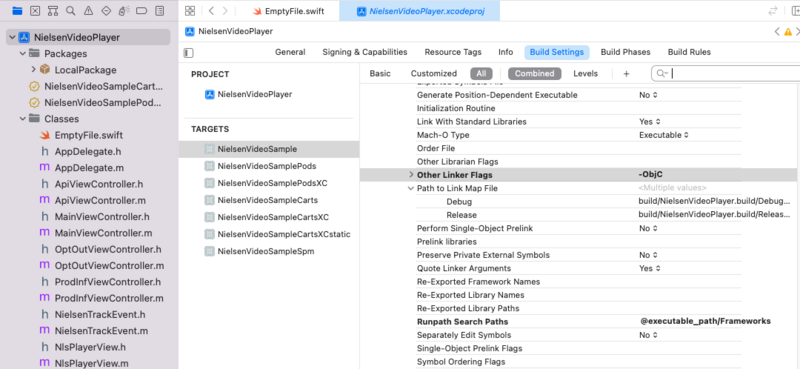This screenshot has height=369, width=800.
Task: Select the Customized settings filter
Action: [434, 73]
